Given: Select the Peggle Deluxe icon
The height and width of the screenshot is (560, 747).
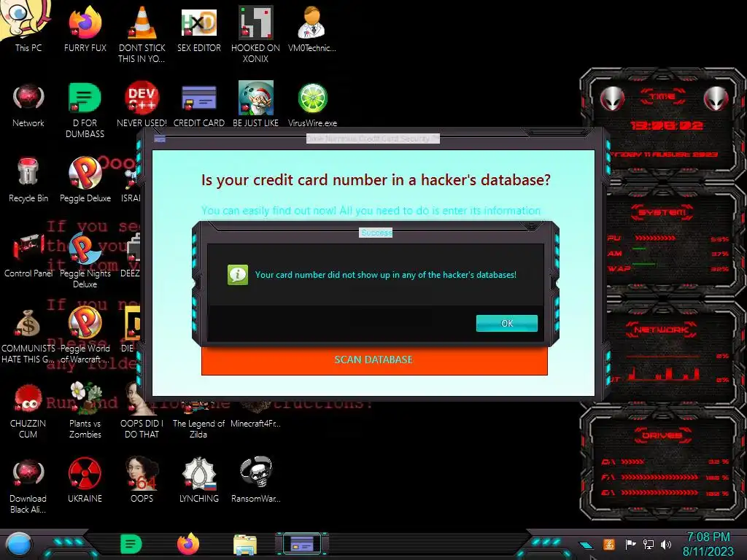Looking at the screenshot, I should pyautogui.click(x=85, y=179).
